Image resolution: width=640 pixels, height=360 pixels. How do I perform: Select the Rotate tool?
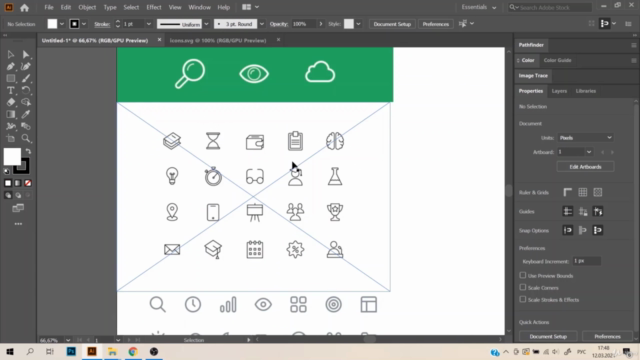tap(26, 90)
